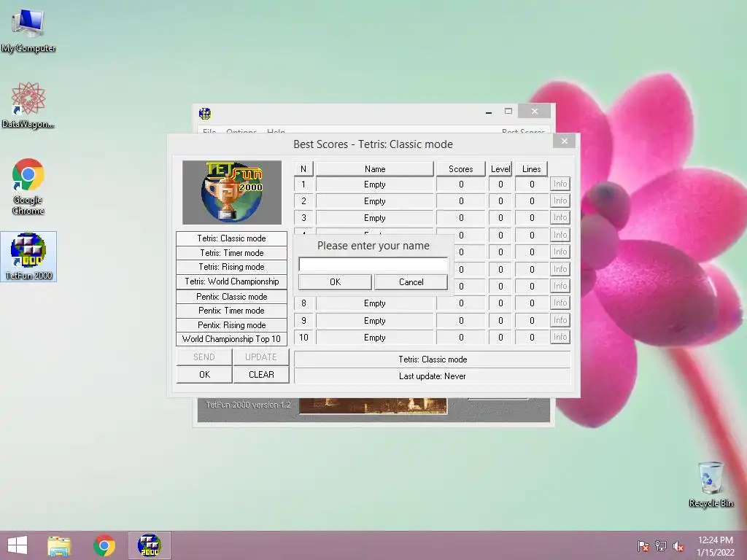747x560 pixels.
Task: Open Action Center flag tray icon
Action: pos(643,546)
